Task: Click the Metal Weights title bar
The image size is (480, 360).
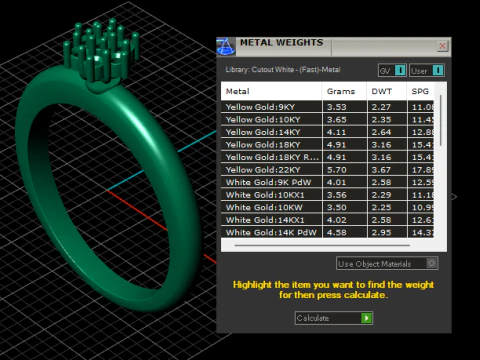Action: click(x=333, y=47)
